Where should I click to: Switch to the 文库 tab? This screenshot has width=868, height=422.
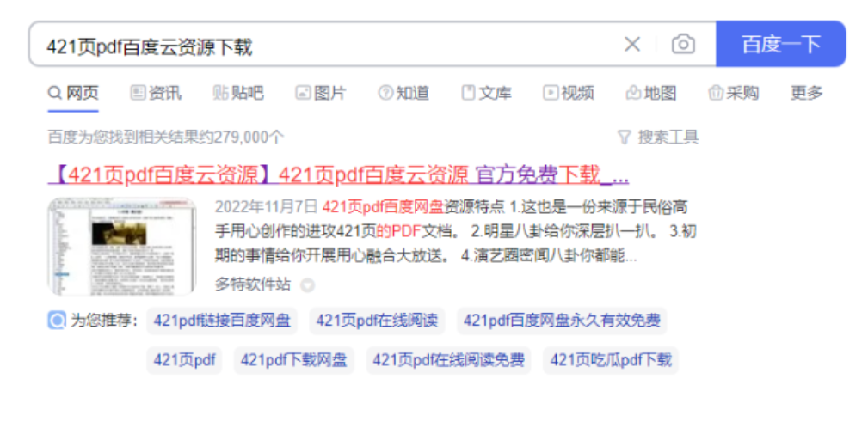point(487,93)
